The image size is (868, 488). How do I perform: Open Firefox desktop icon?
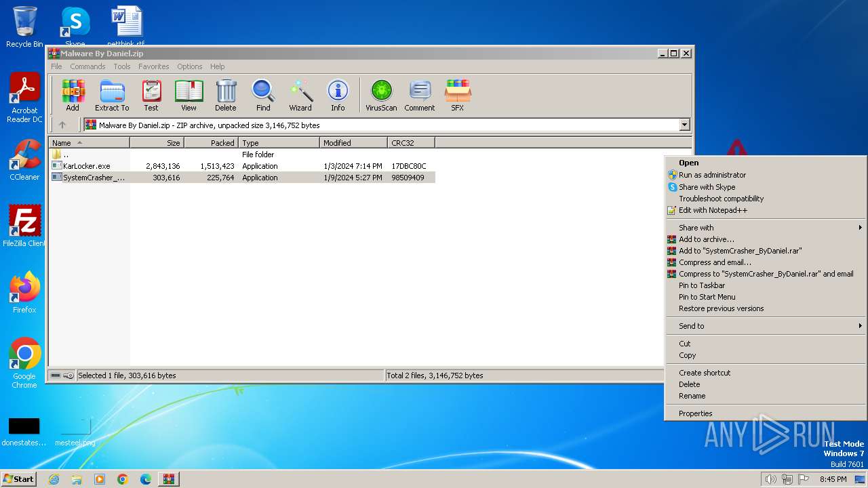click(x=24, y=293)
